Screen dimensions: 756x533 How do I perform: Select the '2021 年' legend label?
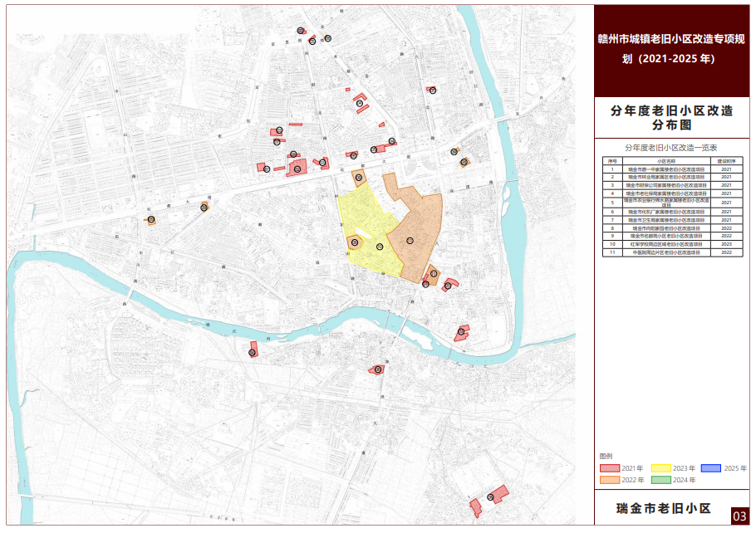632,468
